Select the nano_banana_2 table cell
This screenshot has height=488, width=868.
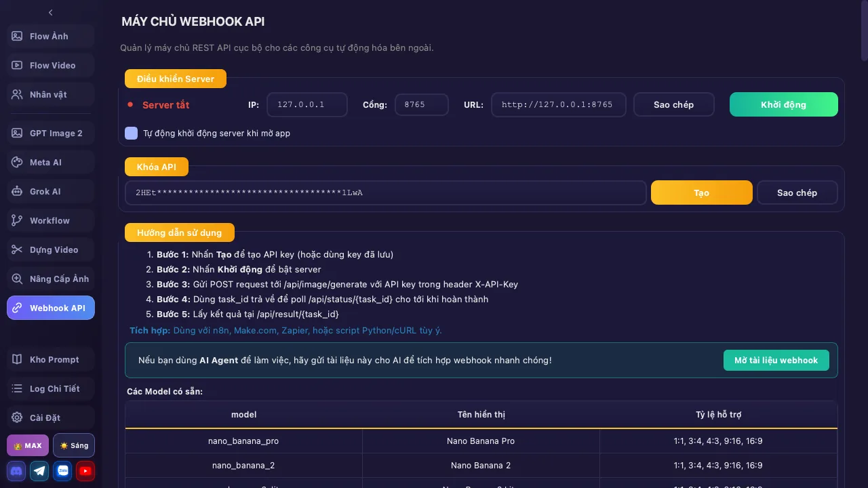(x=244, y=466)
